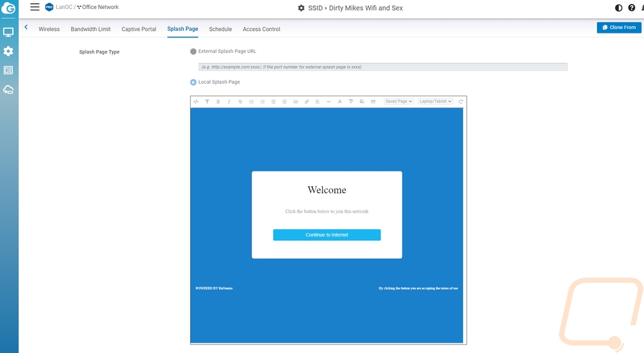644x353 pixels.
Task: Open the Laptop/Tablet preview dropdown
Action: 435,101
